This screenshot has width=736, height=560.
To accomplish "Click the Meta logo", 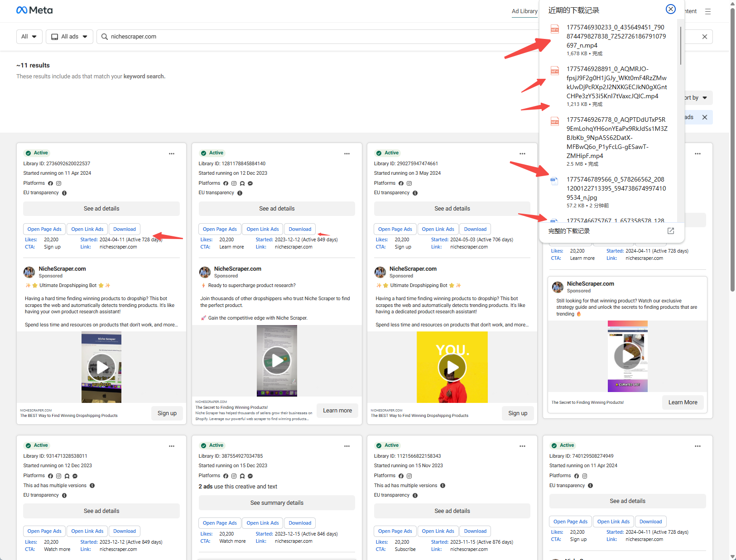I will click(34, 10).
